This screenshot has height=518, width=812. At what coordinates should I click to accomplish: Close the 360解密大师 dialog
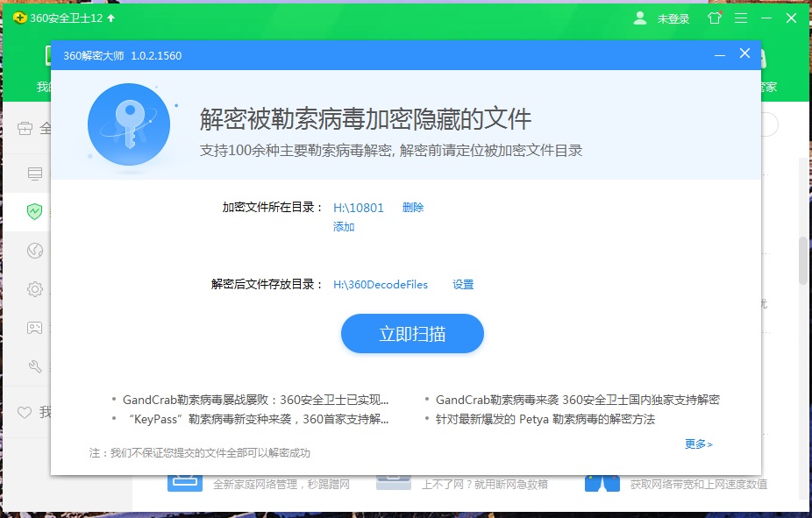[744, 53]
